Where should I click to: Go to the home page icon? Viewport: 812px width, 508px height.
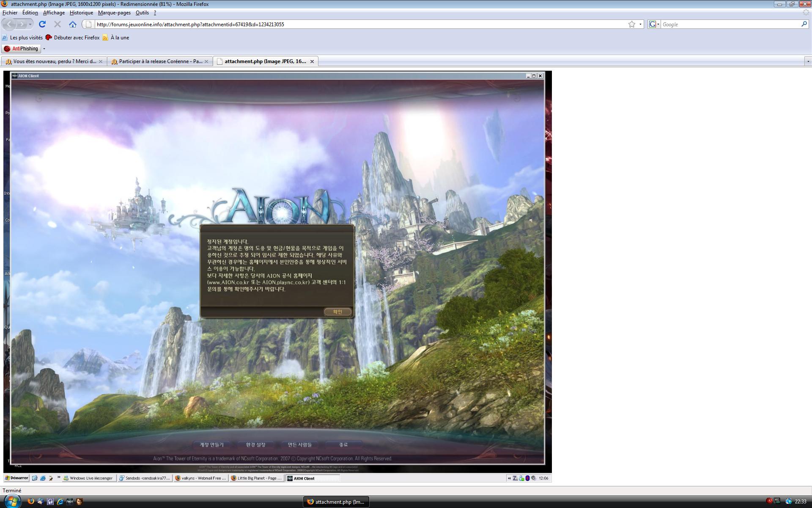point(73,24)
